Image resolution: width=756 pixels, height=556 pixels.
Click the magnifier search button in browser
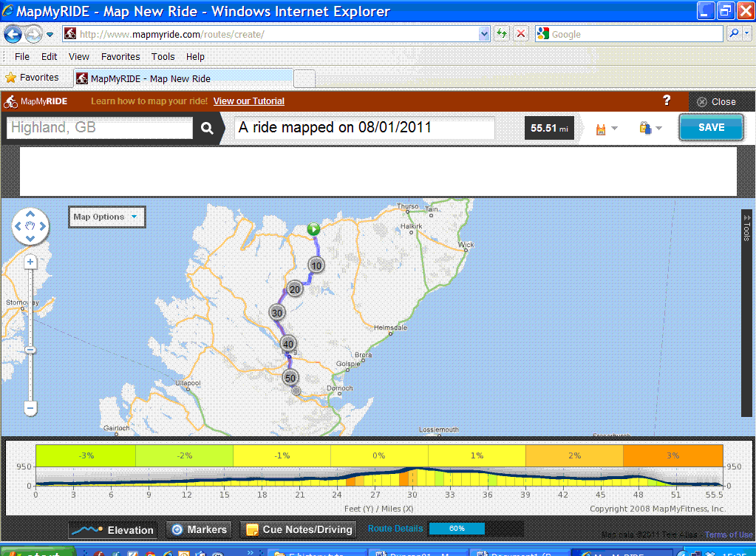pos(734,34)
